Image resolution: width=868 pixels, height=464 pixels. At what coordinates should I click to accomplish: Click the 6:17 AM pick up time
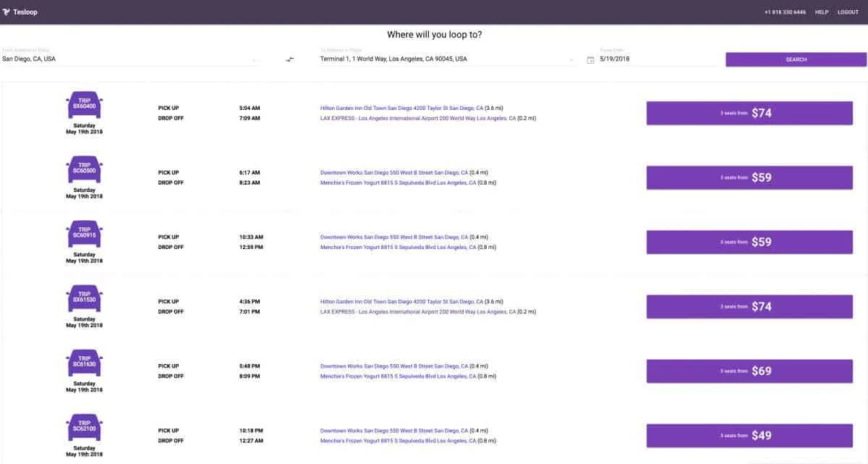[x=250, y=172]
